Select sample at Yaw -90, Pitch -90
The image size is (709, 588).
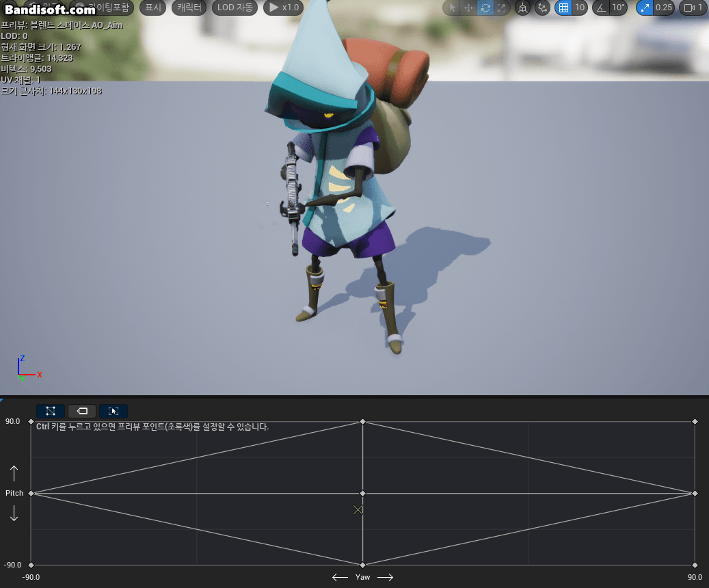(x=31, y=565)
